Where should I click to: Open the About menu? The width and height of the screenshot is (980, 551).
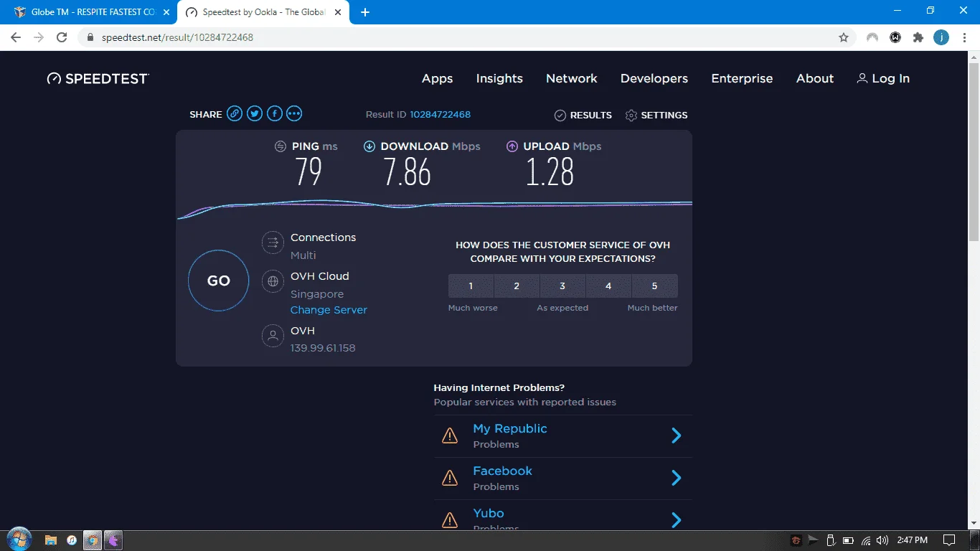pos(815,79)
